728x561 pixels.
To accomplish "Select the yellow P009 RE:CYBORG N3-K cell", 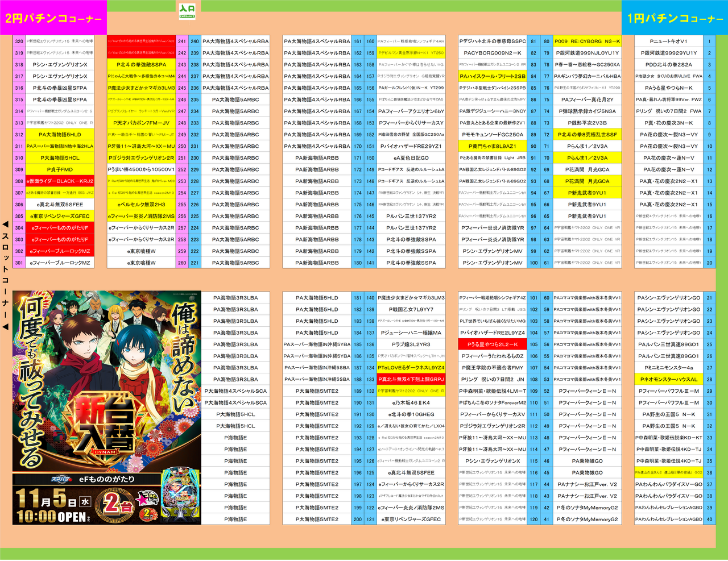I will point(587,41).
